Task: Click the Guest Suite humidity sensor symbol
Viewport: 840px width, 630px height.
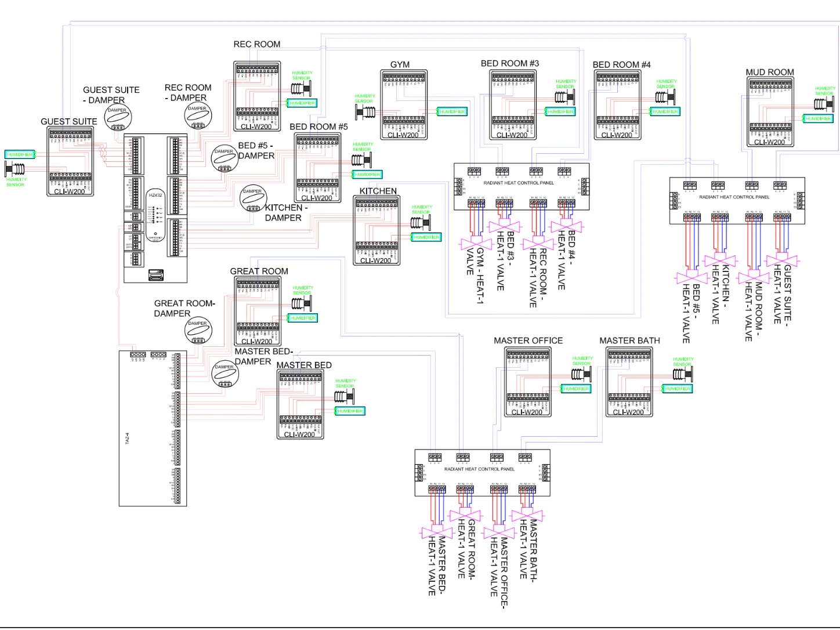Action: click(15, 169)
